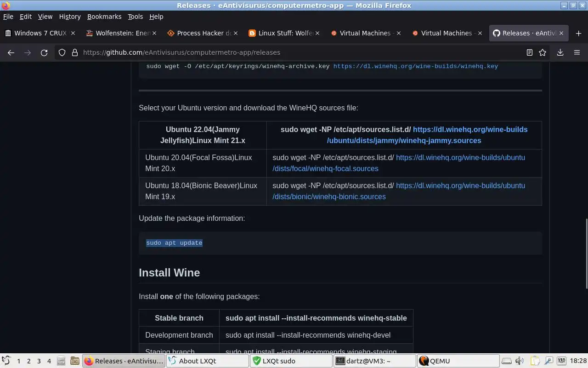Switch to About LXQt taskbar window
Viewport: 588px width, 368px height.
click(x=207, y=361)
